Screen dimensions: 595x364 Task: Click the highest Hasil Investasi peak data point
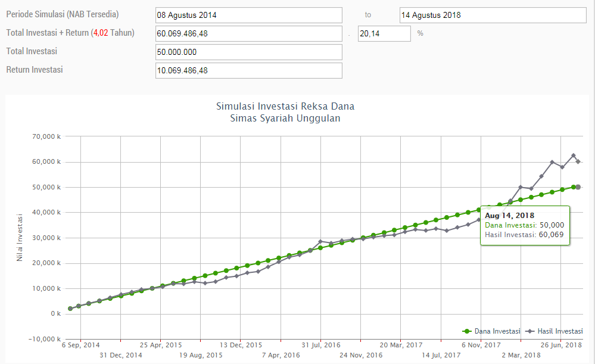click(x=573, y=155)
